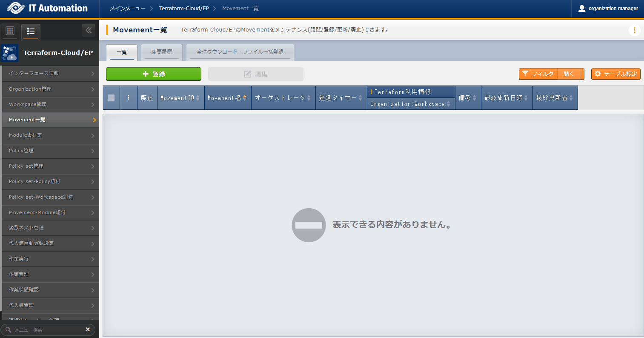The image size is (644, 338).
Task: Switch sidebar to grid menu view icon
Action: click(x=10, y=31)
